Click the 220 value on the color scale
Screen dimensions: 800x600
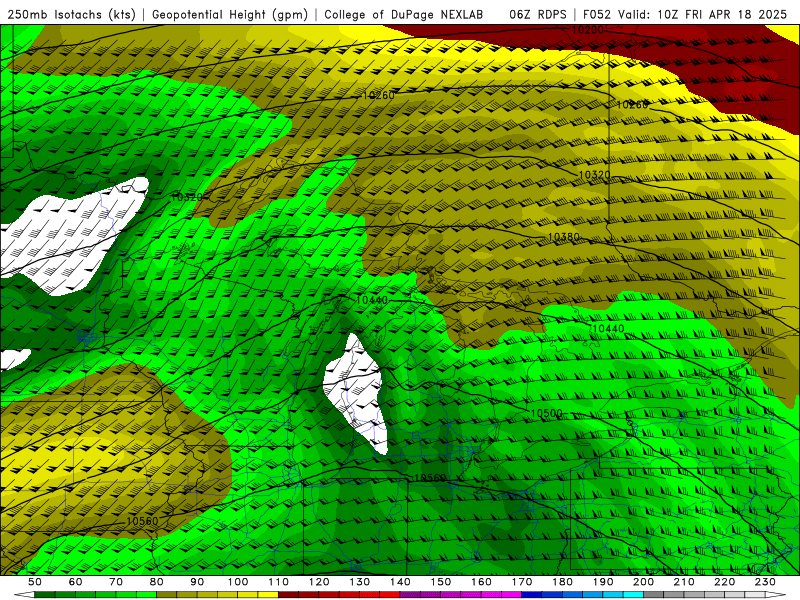724,582
